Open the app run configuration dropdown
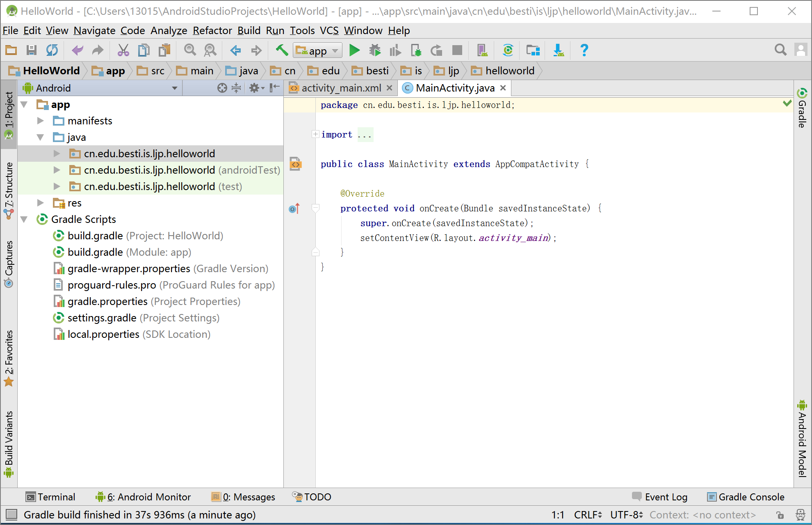The width and height of the screenshot is (812, 525). [x=318, y=51]
